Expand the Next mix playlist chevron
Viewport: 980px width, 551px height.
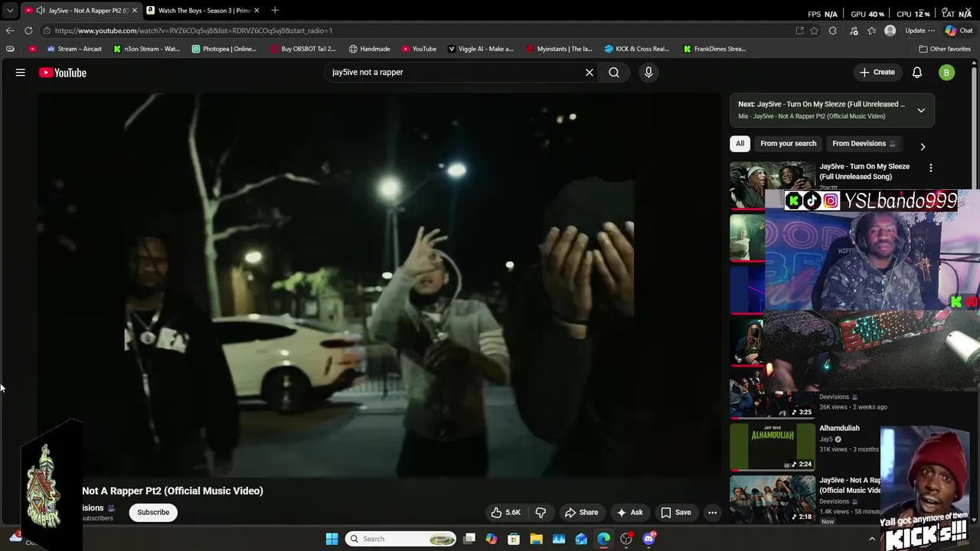pos(921,110)
